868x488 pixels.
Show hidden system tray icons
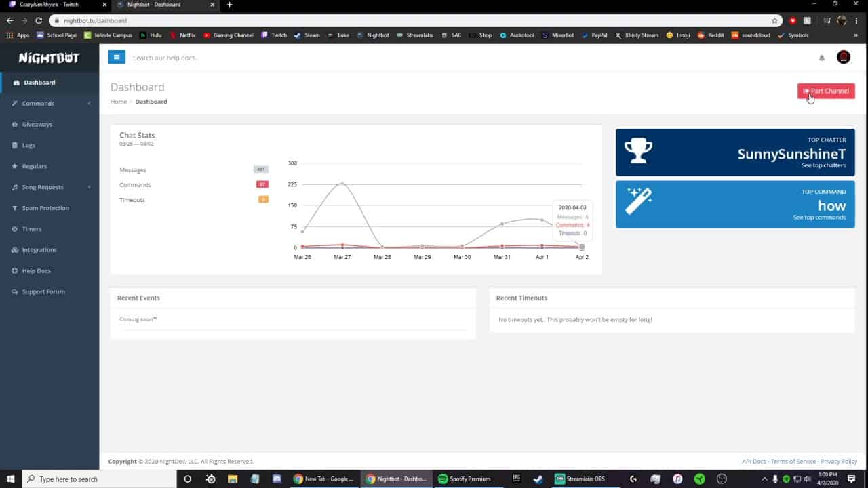(x=764, y=479)
